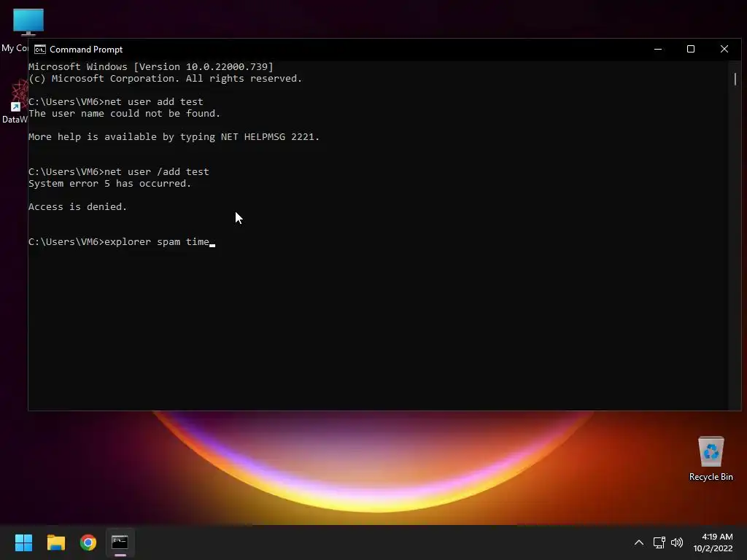The height and width of the screenshot is (560, 747).
Task: Select the Command Prompt taskbar icon
Action: tap(120, 542)
